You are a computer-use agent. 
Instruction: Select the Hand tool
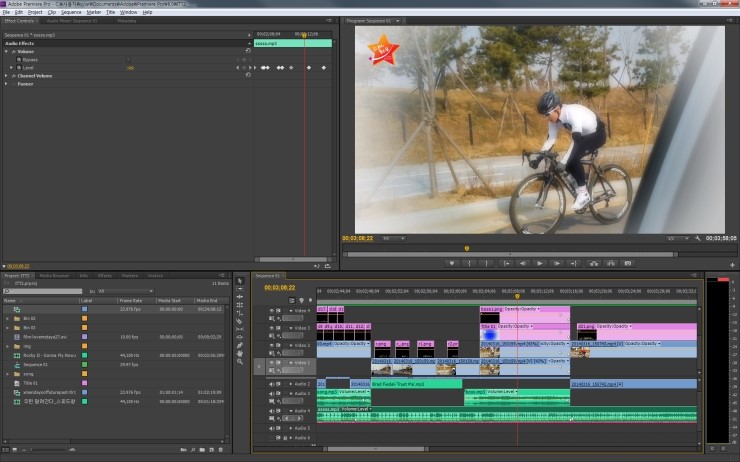(x=240, y=353)
